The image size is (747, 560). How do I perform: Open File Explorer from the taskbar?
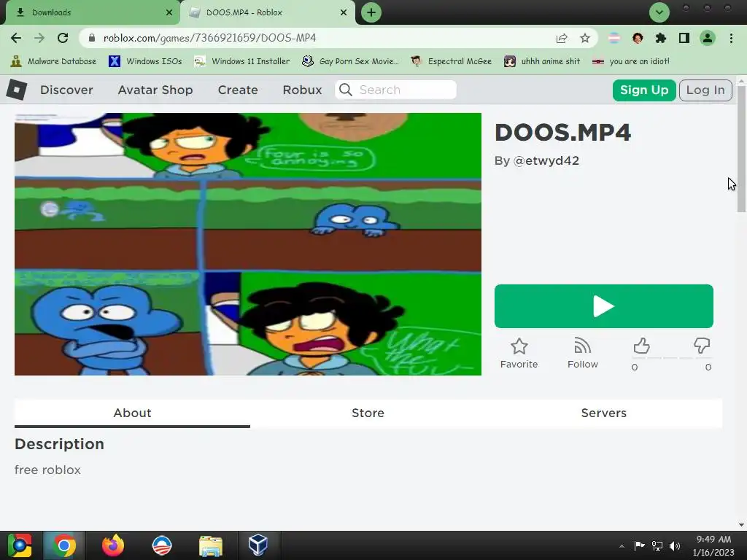211,545
